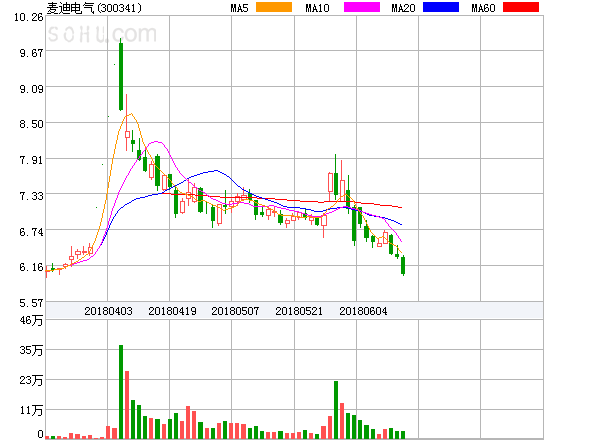Click the 7.91 price axis label
This screenshot has width=600, height=440.
31,160
